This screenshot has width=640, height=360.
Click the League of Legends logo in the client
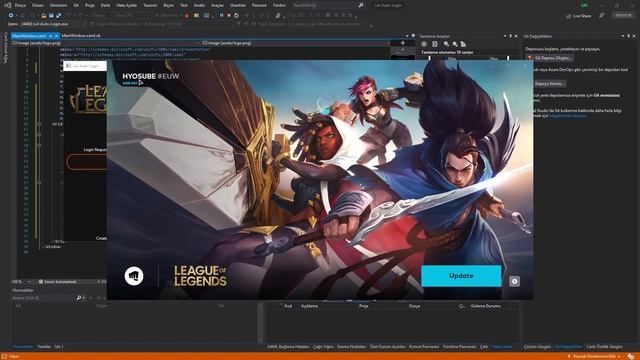pos(200,276)
